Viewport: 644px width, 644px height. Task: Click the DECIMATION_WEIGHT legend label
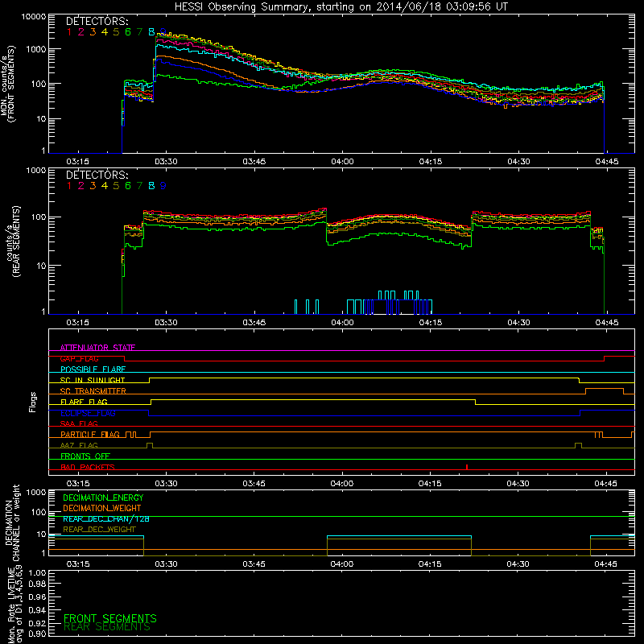click(102, 508)
